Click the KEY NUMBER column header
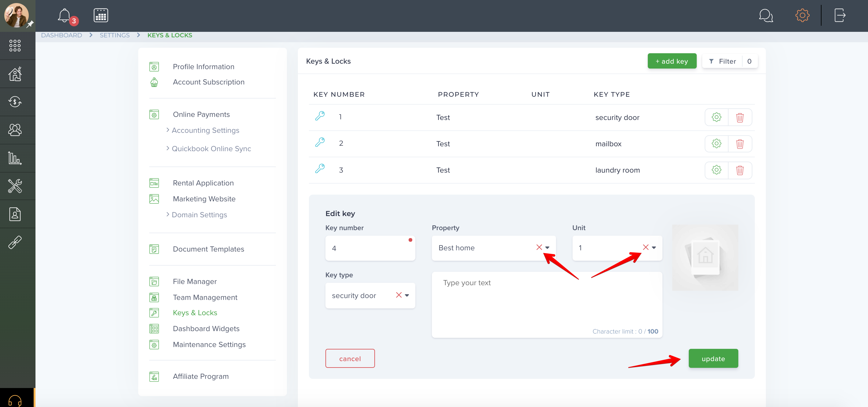 [x=339, y=95]
